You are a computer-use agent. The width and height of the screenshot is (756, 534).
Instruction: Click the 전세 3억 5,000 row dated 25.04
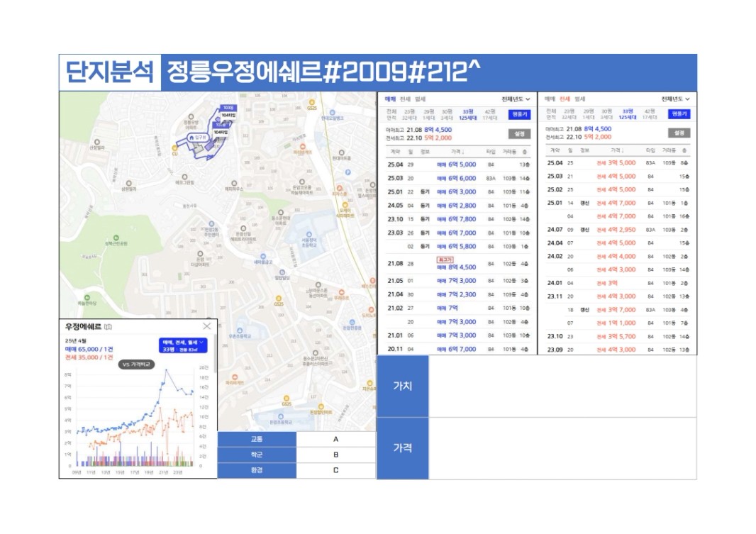click(618, 163)
